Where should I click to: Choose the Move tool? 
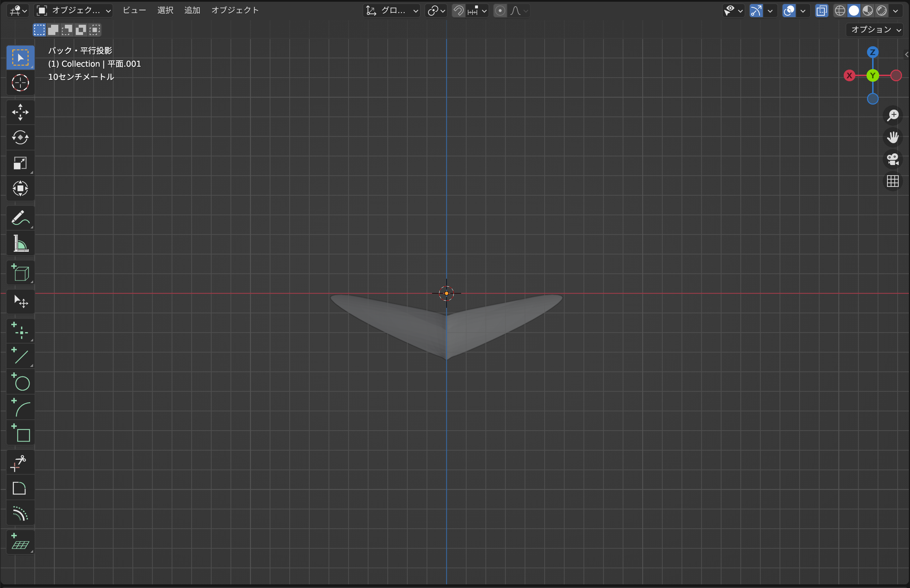click(20, 112)
